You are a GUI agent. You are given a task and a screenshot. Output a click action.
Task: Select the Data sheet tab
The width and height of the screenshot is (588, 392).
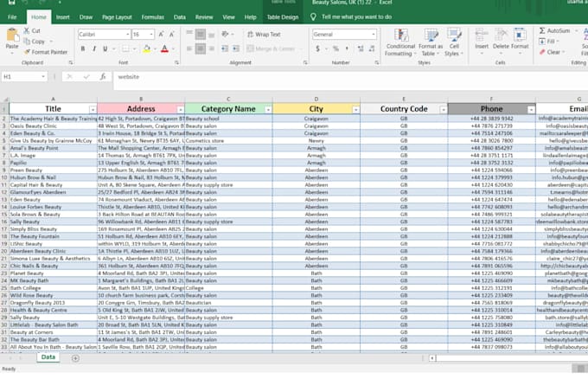tap(48, 357)
